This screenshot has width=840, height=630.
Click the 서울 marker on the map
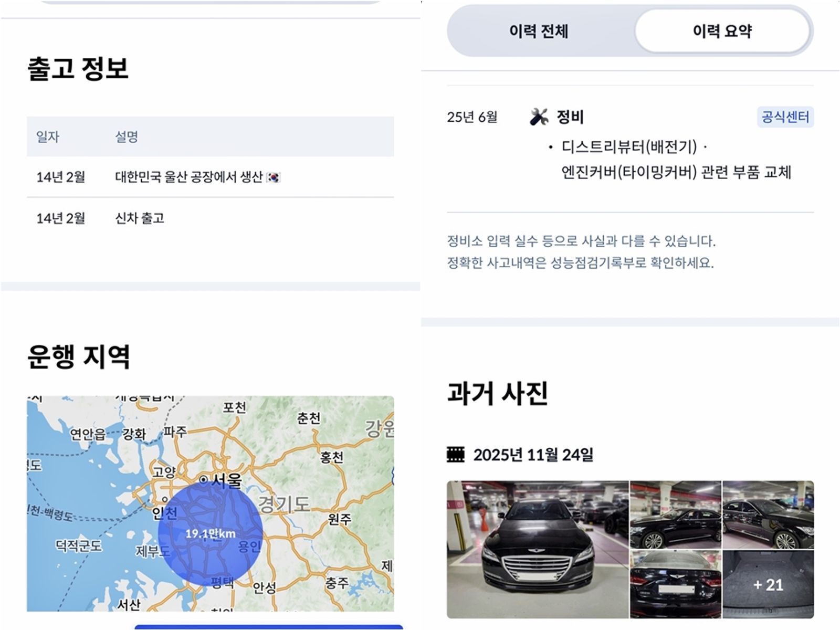(x=204, y=480)
